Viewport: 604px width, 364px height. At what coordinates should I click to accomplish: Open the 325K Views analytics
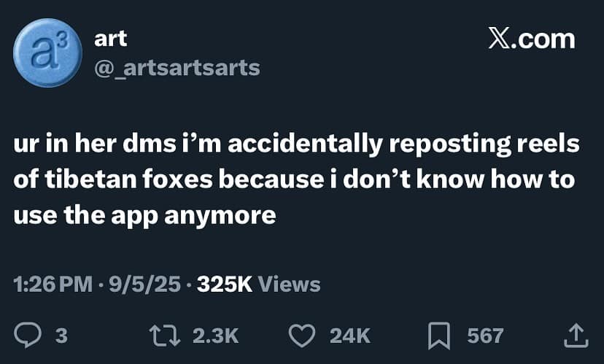[258, 284]
